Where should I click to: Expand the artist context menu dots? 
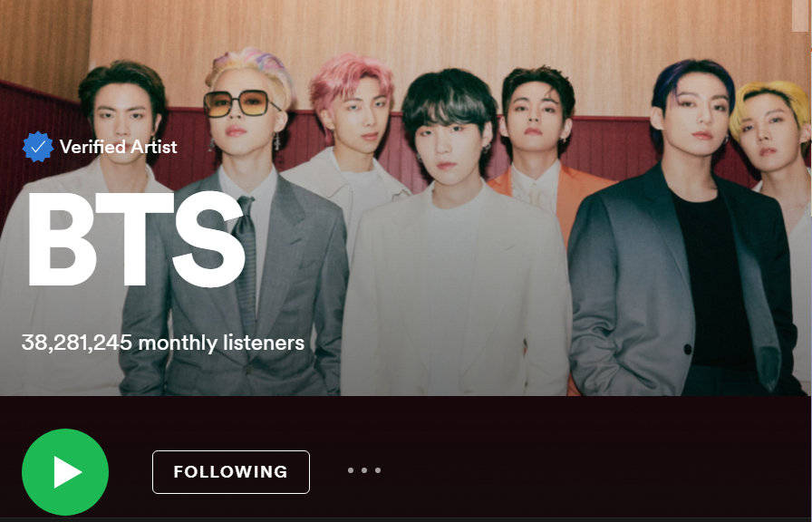pyautogui.click(x=364, y=470)
